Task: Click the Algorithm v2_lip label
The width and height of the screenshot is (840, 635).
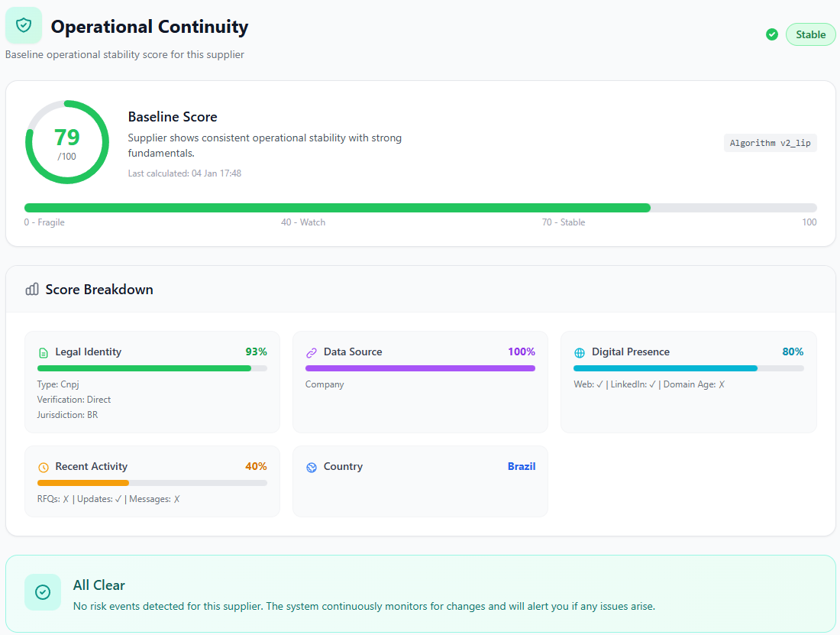Action: point(770,142)
